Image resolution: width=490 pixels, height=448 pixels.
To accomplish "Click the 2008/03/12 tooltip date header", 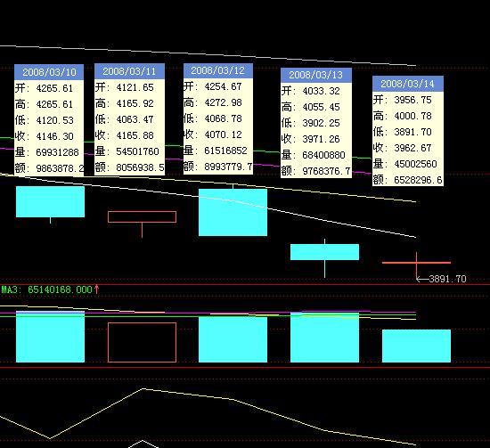I will tap(217, 70).
